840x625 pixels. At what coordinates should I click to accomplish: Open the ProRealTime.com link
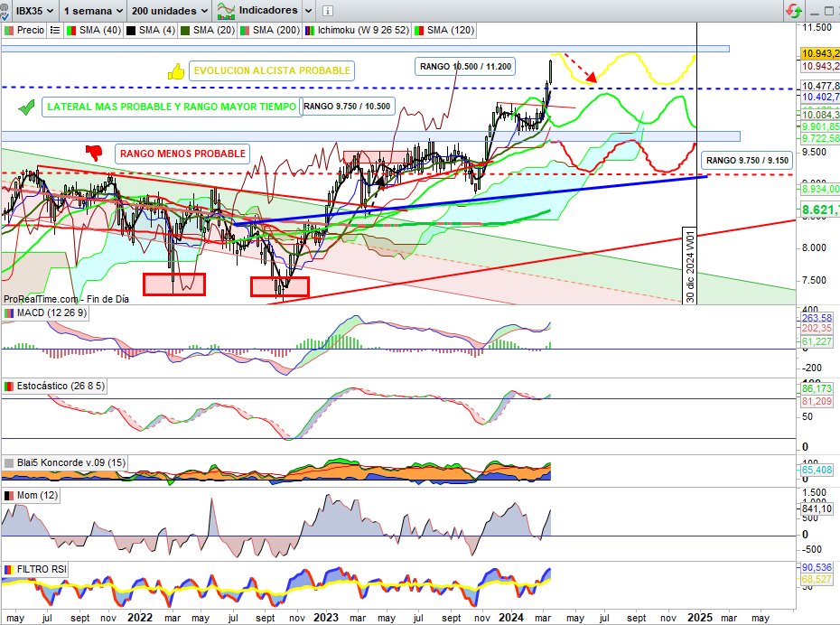tap(42, 298)
